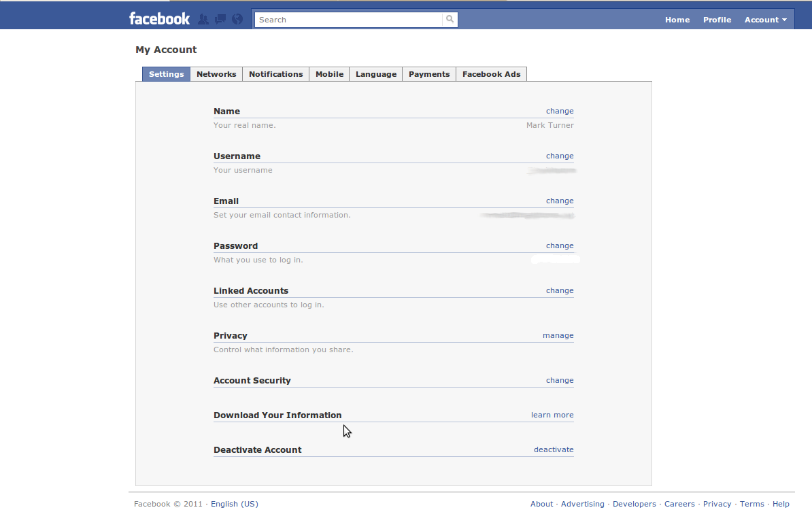Click change link for Linked Accounts
This screenshot has width=812, height=529.
(x=560, y=290)
